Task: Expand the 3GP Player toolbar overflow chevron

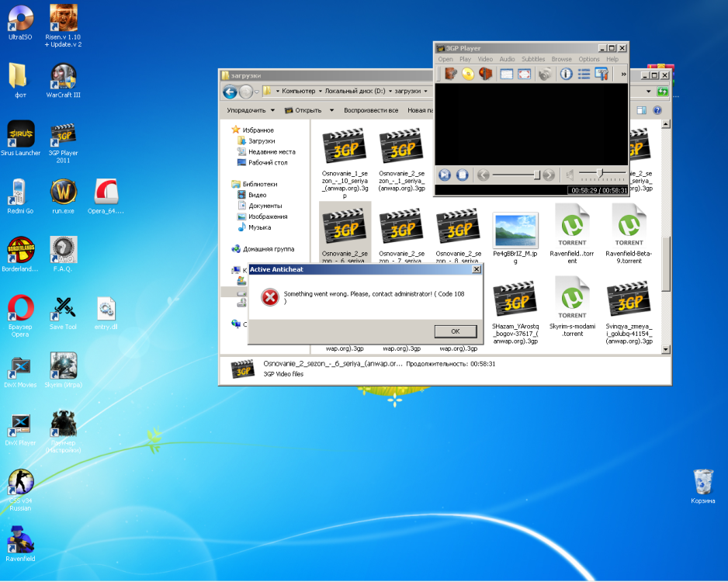Action: click(623, 74)
